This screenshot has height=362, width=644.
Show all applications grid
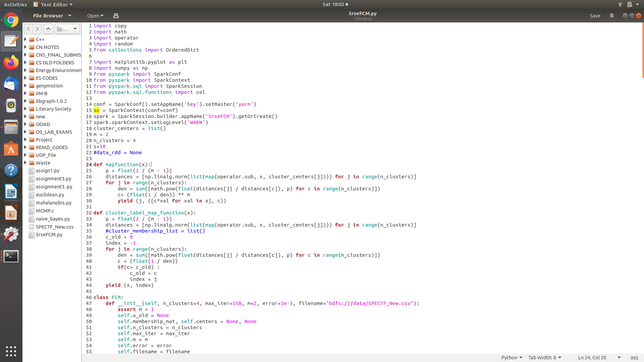pyautogui.click(x=11, y=351)
